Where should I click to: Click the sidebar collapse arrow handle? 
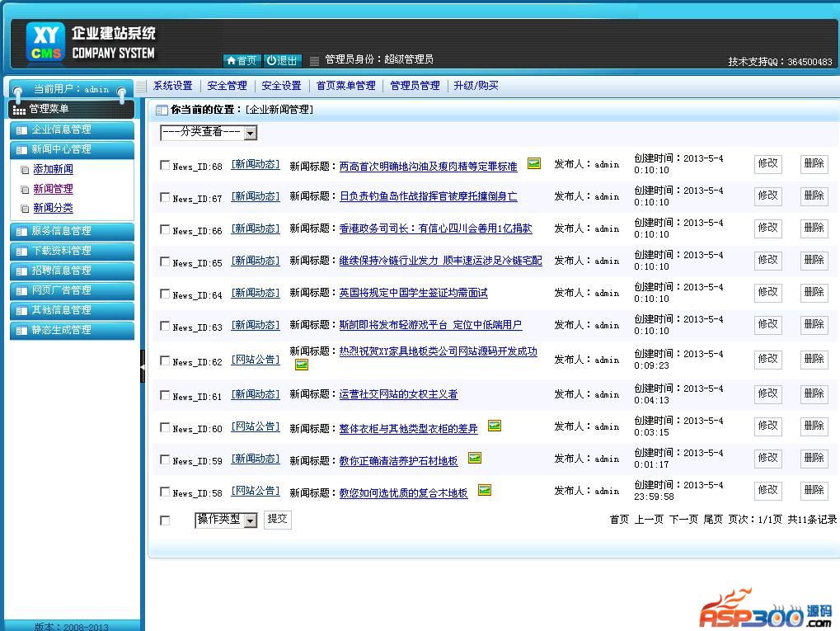click(143, 366)
